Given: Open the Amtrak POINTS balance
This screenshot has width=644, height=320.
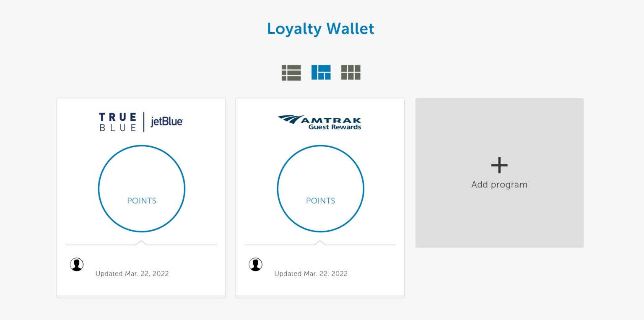Looking at the screenshot, I should 320,189.
